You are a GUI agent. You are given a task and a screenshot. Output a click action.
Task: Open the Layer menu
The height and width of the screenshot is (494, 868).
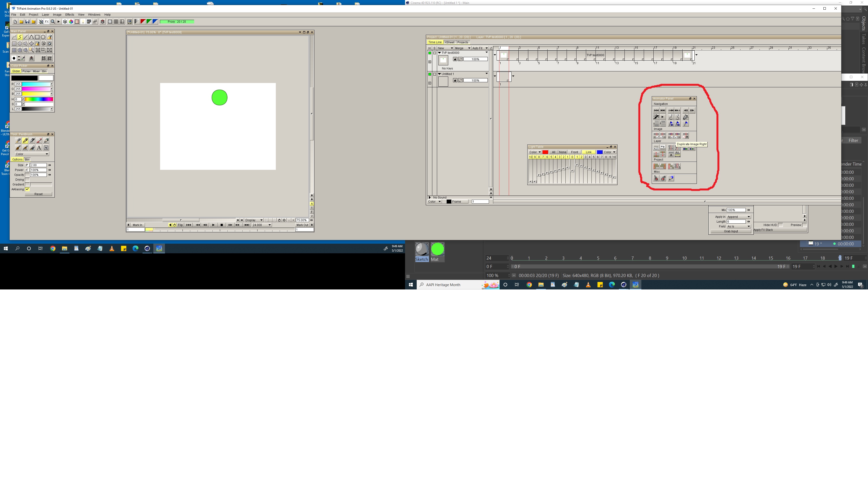pyautogui.click(x=45, y=14)
